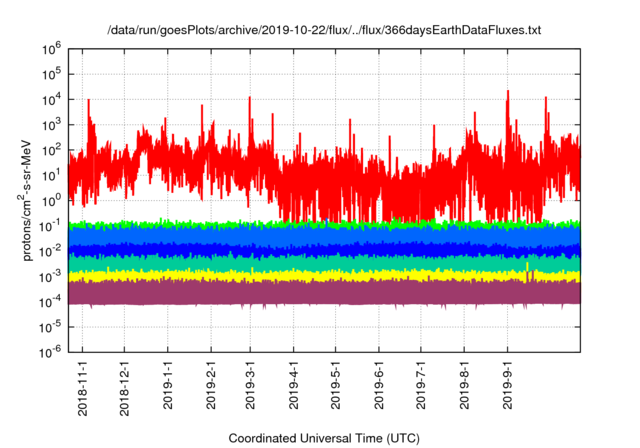Click the 10^3 y-axis tick label
Image resolution: width=640 pixels, height=448 pixels.
coord(51,125)
